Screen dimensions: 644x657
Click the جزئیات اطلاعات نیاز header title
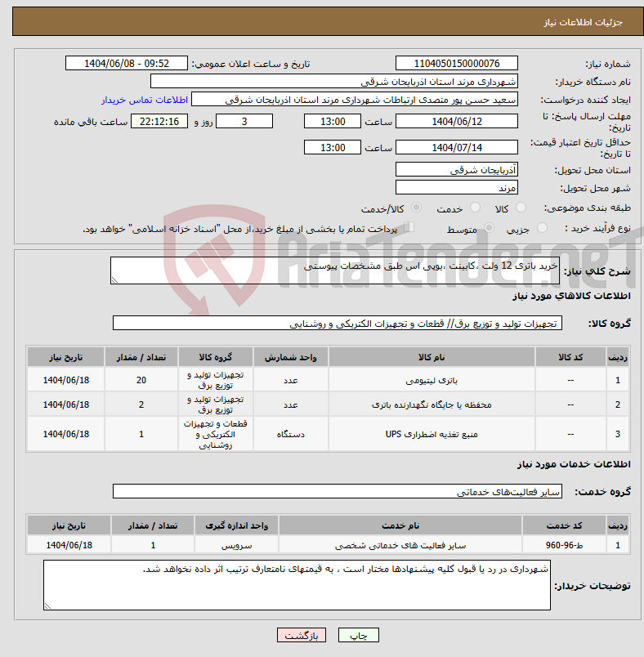[583, 22]
